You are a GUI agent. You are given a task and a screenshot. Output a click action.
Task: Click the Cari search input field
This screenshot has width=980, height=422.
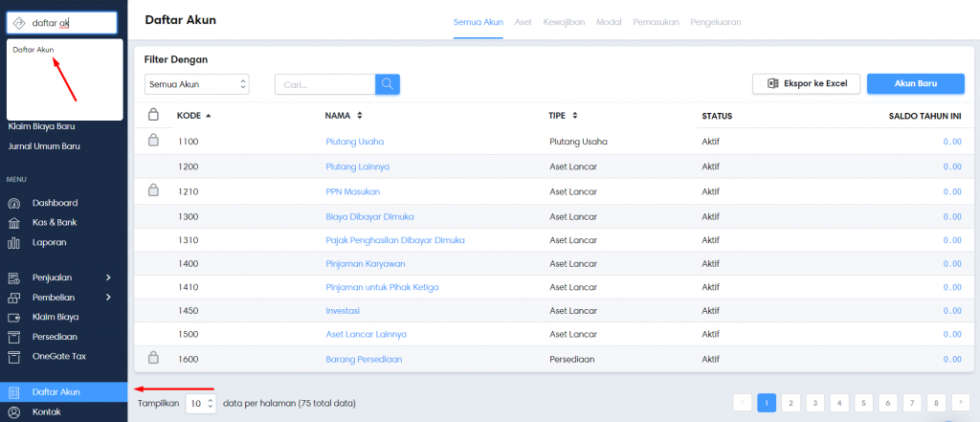[x=324, y=85]
